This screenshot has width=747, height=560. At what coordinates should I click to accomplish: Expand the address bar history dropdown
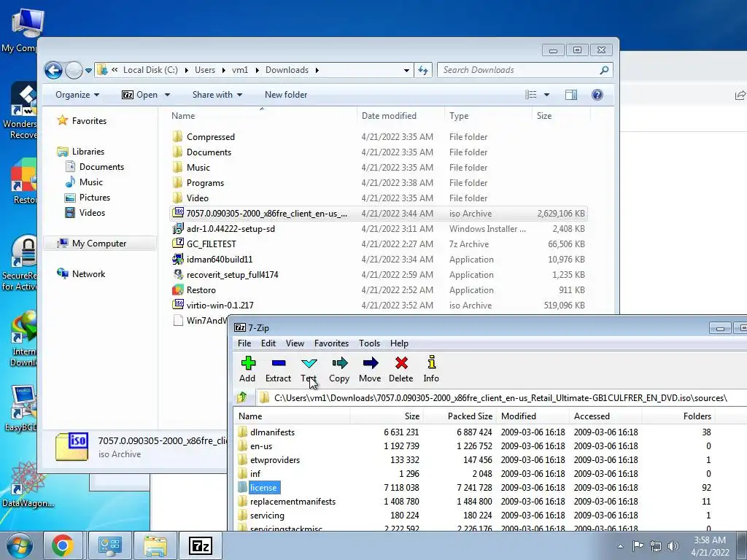(x=406, y=71)
